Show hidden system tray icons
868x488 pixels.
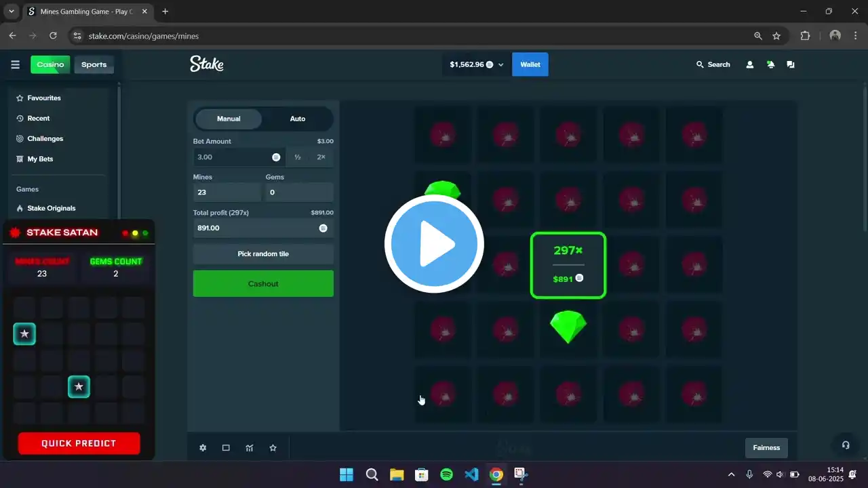(x=731, y=474)
